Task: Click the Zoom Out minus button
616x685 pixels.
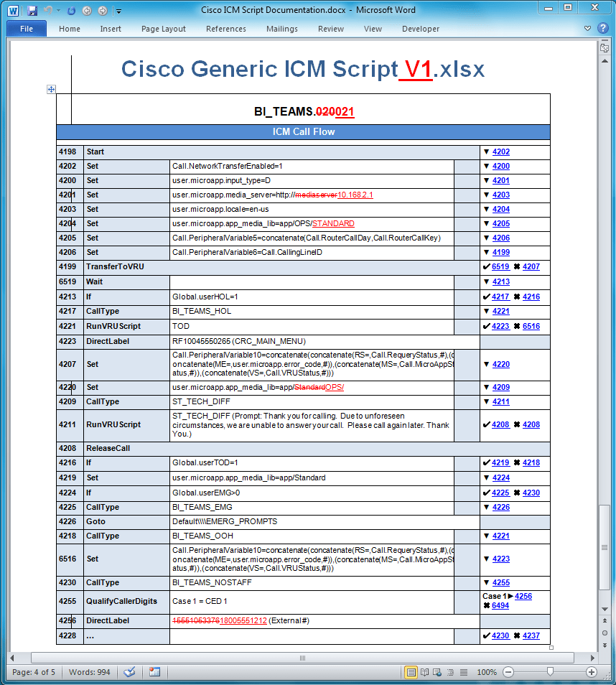Action: (x=508, y=672)
